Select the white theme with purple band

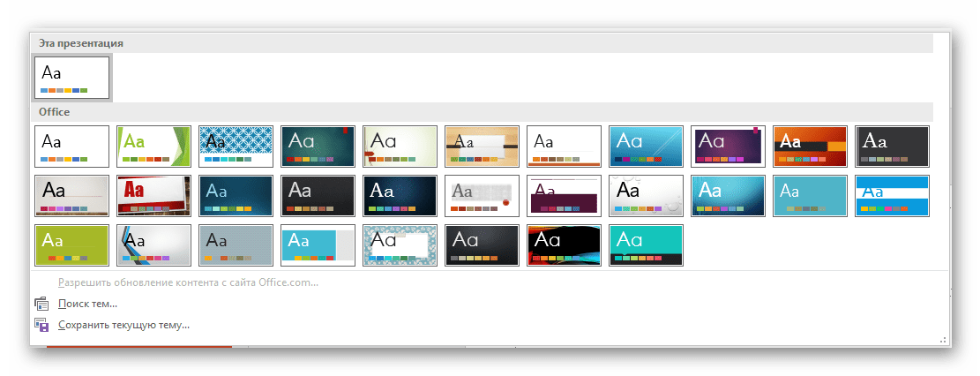[564, 196]
